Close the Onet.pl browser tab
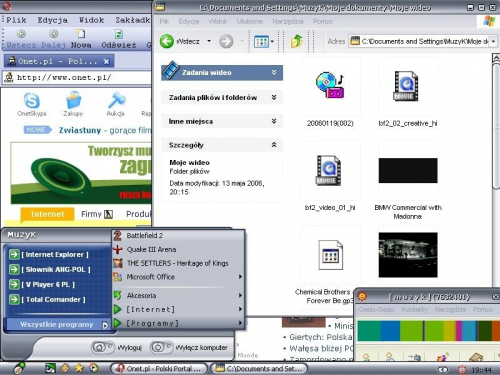This screenshot has height=375, width=500. 106,61
